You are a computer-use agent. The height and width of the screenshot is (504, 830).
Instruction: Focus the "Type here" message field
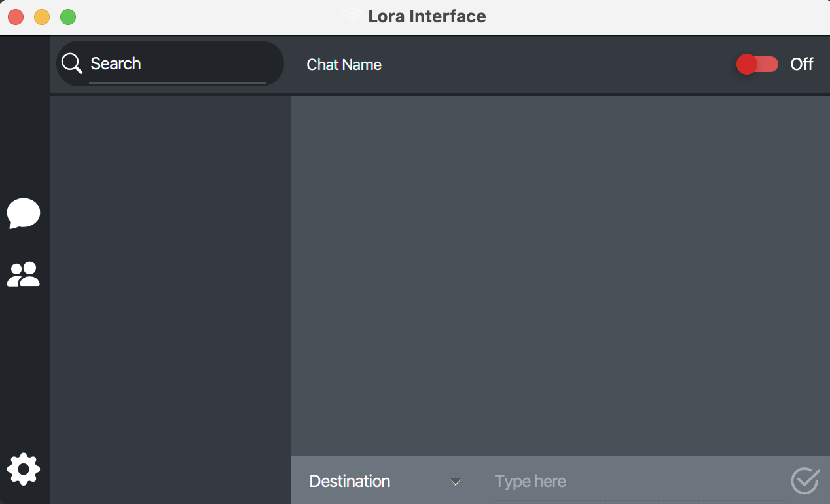click(638, 482)
